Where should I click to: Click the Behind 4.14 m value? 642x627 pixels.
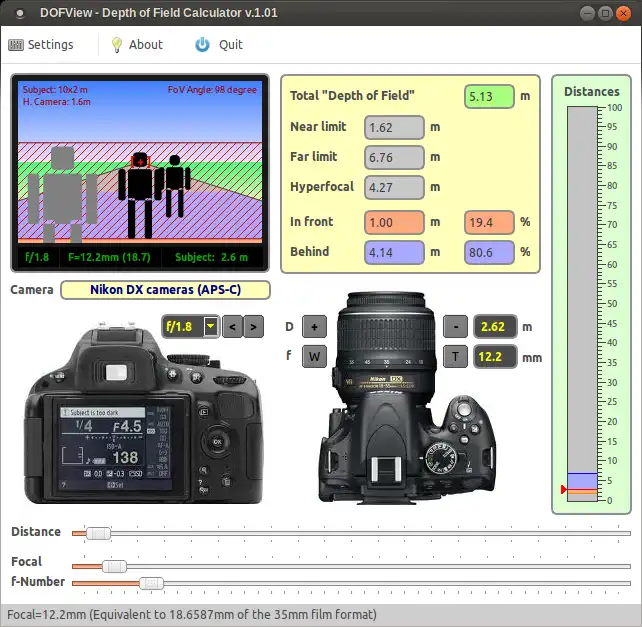tap(394, 252)
